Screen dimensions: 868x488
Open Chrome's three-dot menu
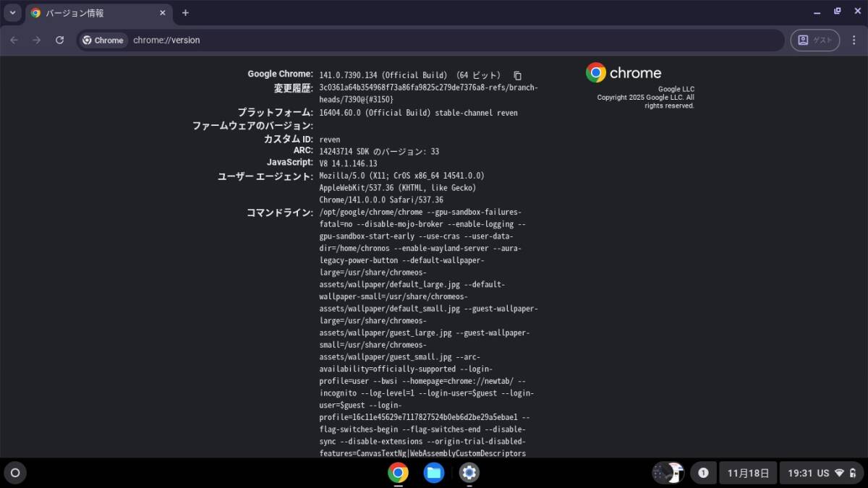pyautogui.click(x=854, y=40)
